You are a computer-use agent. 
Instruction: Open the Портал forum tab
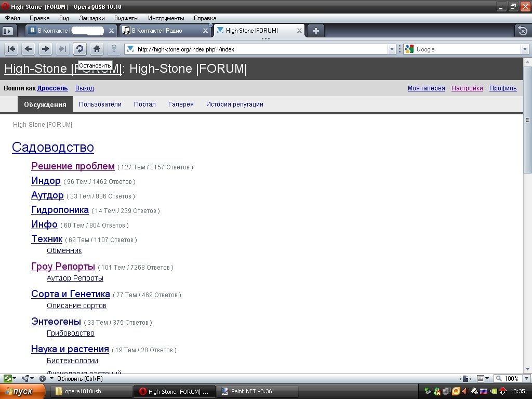pyautogui.click(x=145, y=104)
